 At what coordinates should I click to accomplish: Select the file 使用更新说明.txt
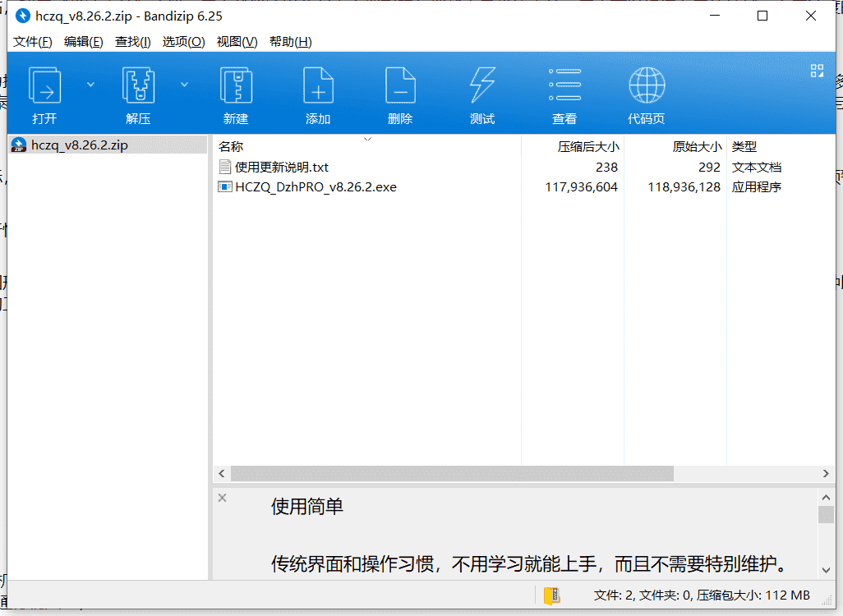[x=282, y=168]
